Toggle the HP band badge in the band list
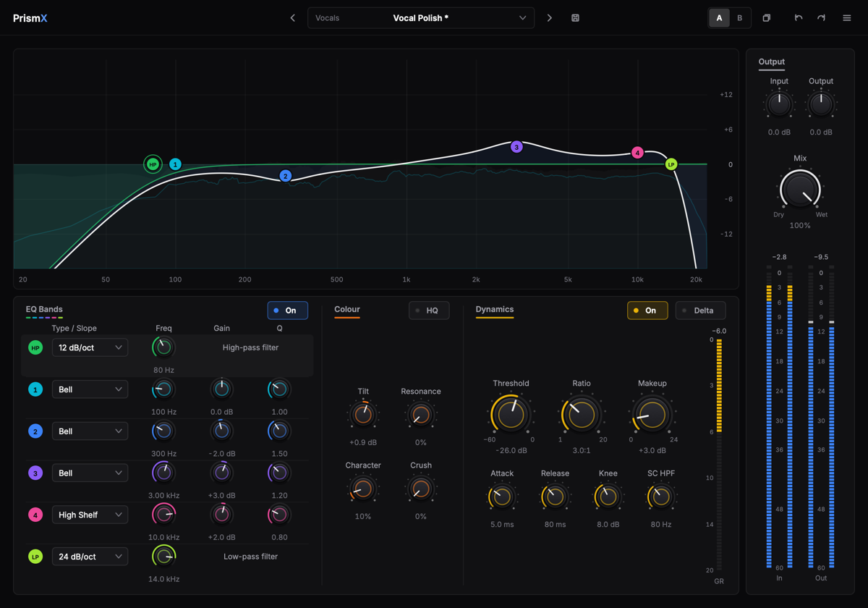The height and width of the screenshot is (608, 868). 35,347
